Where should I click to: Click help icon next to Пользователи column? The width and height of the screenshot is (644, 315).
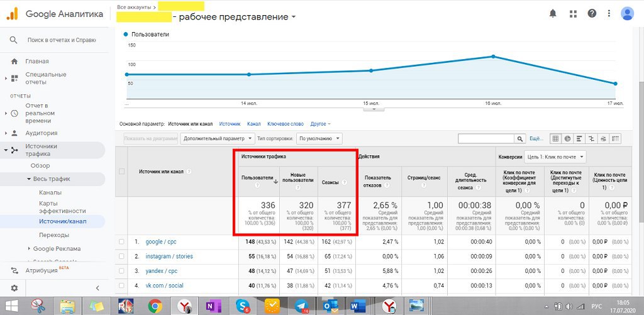257,185
